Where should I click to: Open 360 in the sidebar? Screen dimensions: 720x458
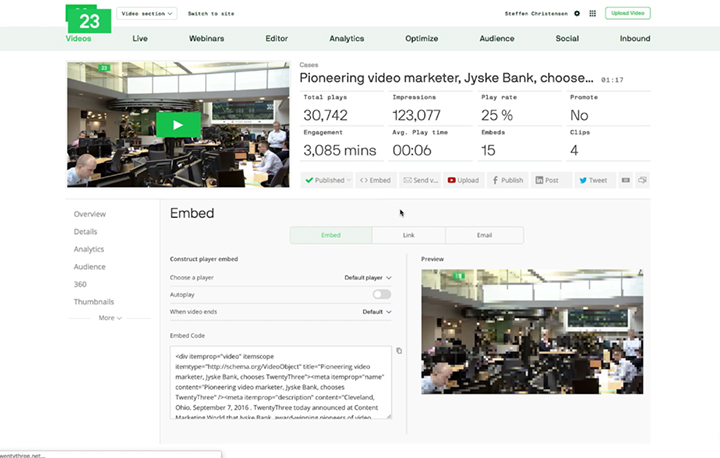pos(80,284)
